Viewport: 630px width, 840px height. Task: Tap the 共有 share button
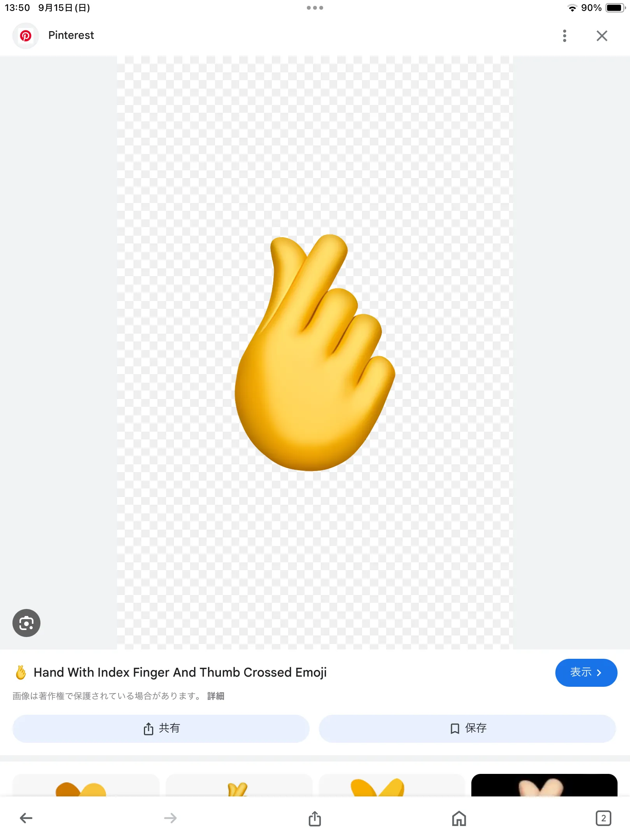(x=161, y=728)
